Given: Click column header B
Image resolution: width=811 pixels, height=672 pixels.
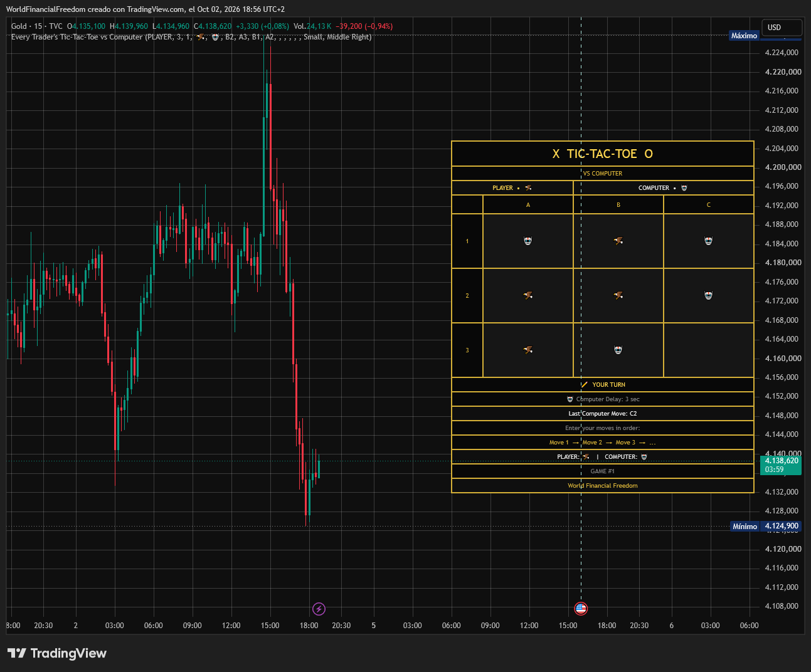Looking at the screenshot, I should tap(618, 205).
